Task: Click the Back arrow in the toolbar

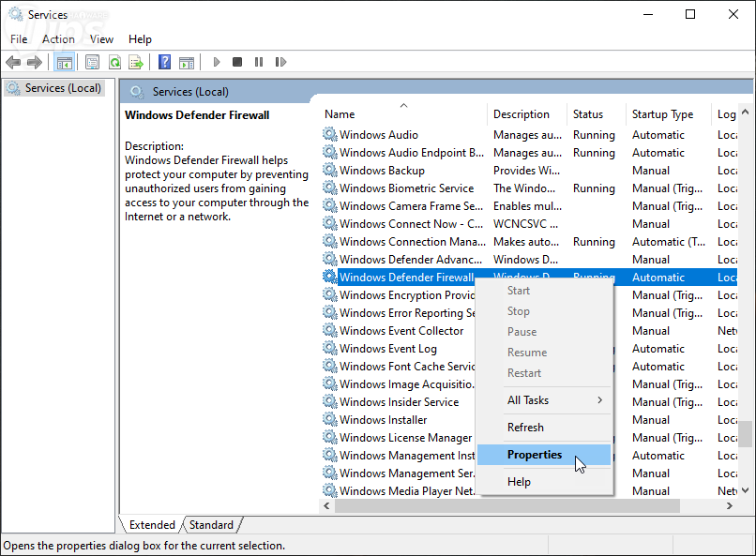Action: [13, 62]
